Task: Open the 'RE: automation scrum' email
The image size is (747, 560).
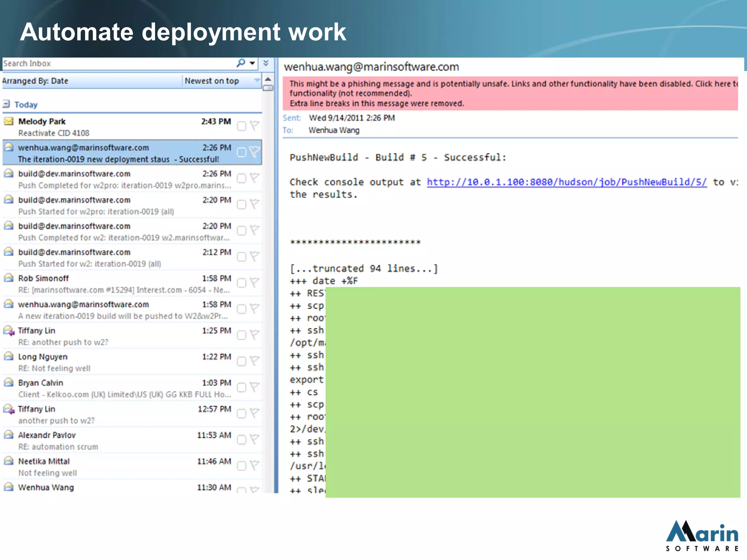Action: click(x=132, y=440)
